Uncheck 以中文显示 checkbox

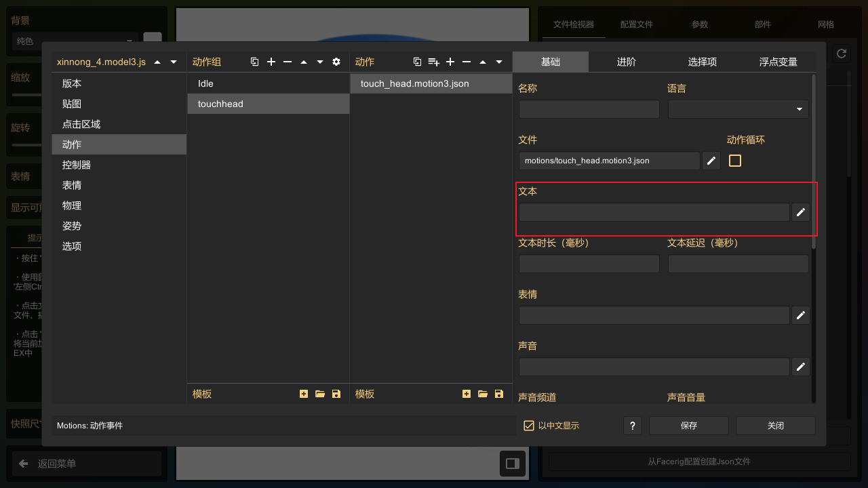click(x=530, y=426)
